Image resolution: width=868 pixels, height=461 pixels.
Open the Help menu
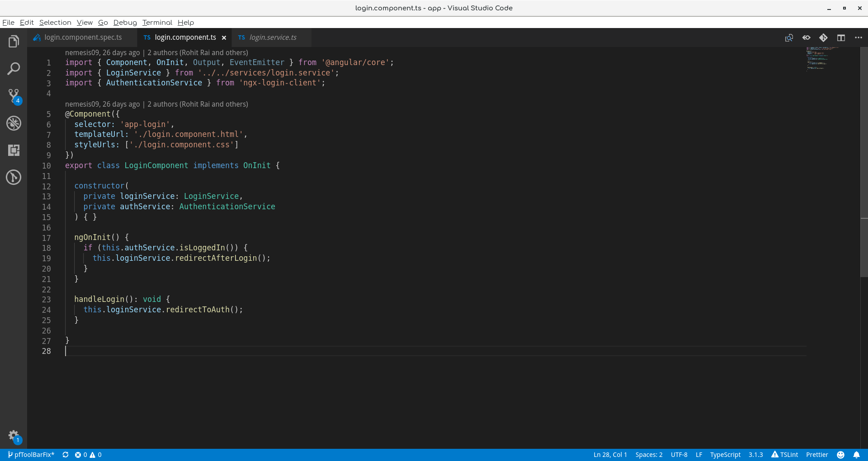(186, 23)
